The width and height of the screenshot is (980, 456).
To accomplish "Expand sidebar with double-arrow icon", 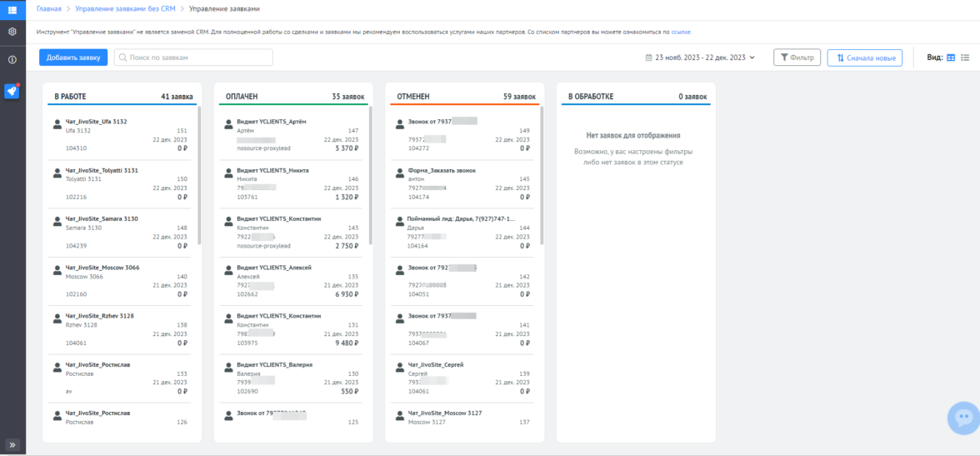I will point(12,445).
